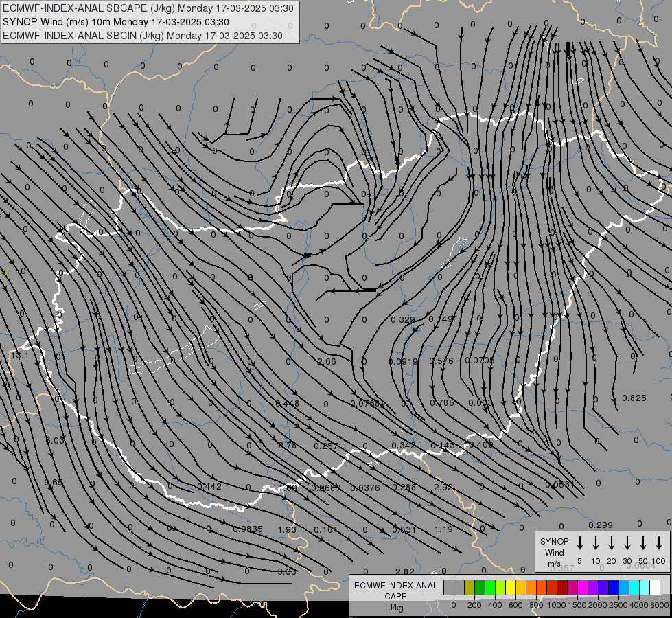Click the map value 0.576
The image size is (672, 618).
tap(441, 361)
